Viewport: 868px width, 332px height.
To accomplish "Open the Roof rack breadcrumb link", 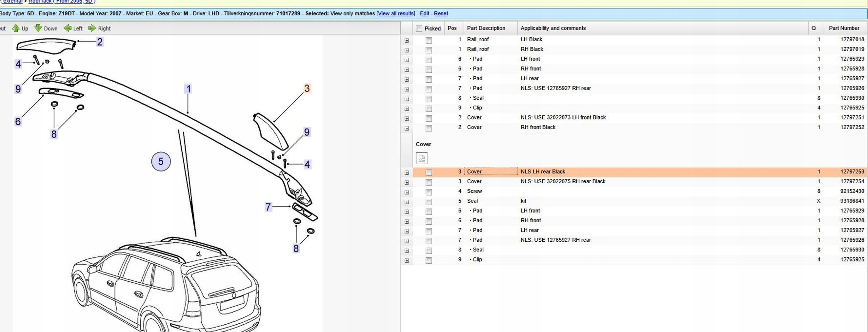I will [62, 1].
